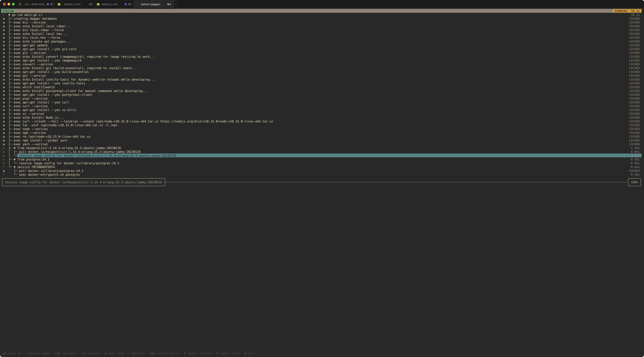Viewport: 644px width, 357px height.
Task: Click the 1.45s duration on 'from hexpm/elixir' row
Action: (635, 148)
